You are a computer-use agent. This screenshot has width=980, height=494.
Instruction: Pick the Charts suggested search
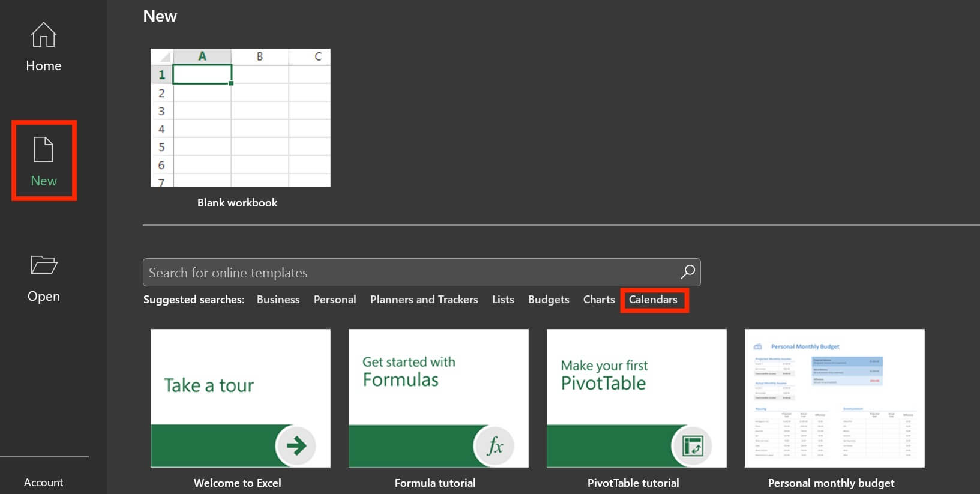598,300
